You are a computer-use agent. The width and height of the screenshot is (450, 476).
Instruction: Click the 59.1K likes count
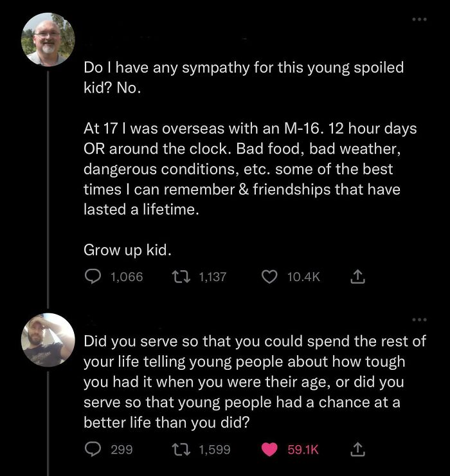303,450
